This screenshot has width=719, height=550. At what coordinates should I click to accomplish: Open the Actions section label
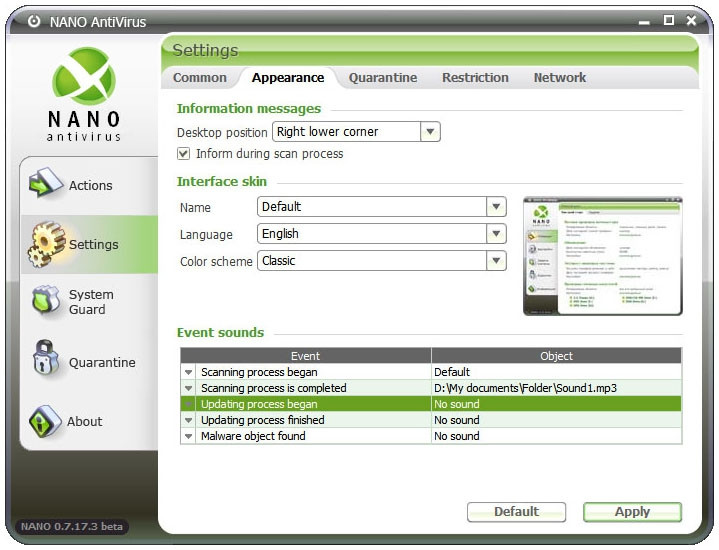click(x=91, y=185)
